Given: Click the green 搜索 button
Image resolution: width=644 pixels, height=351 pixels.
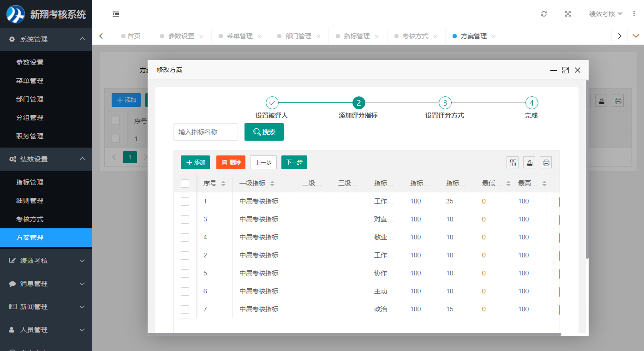Looking at the screenshot, I should [x=264, y=132].
